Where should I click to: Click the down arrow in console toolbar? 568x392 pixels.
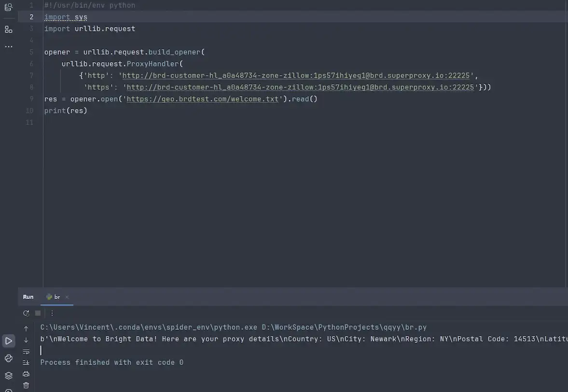pos(26,340)
